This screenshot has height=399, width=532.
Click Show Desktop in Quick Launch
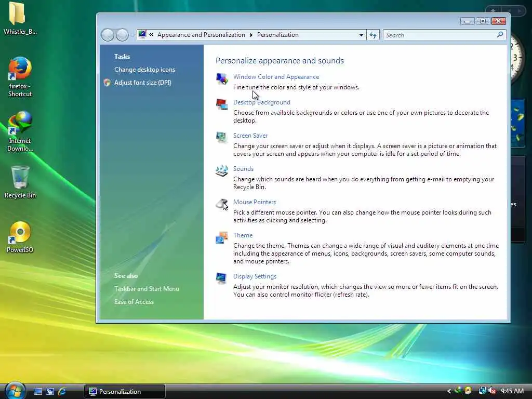pos(38,392)
